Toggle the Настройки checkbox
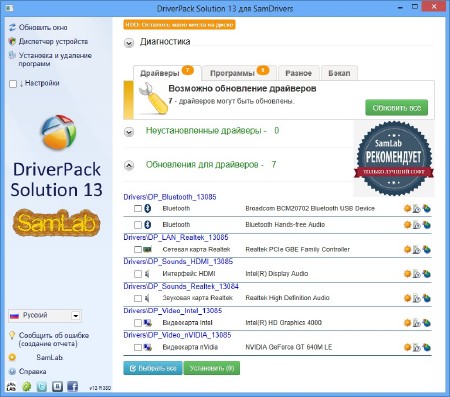Screen dimensions: 450x397 point(13,84)
